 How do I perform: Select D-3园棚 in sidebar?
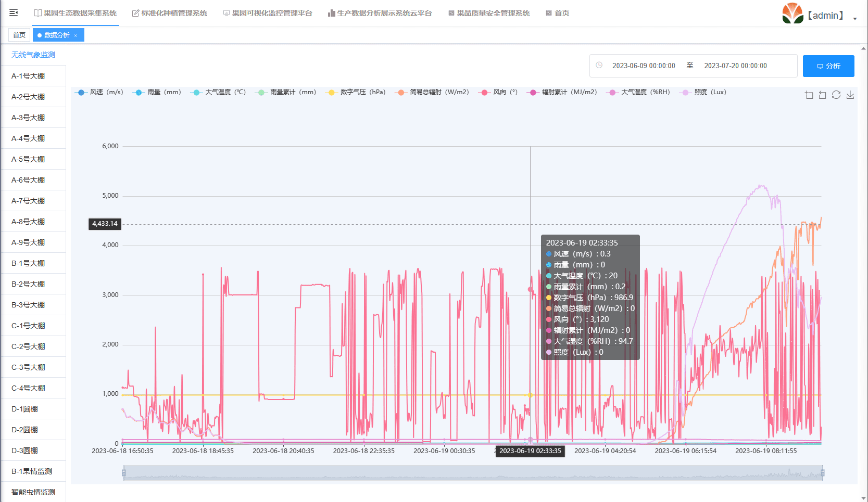[33, 450]
